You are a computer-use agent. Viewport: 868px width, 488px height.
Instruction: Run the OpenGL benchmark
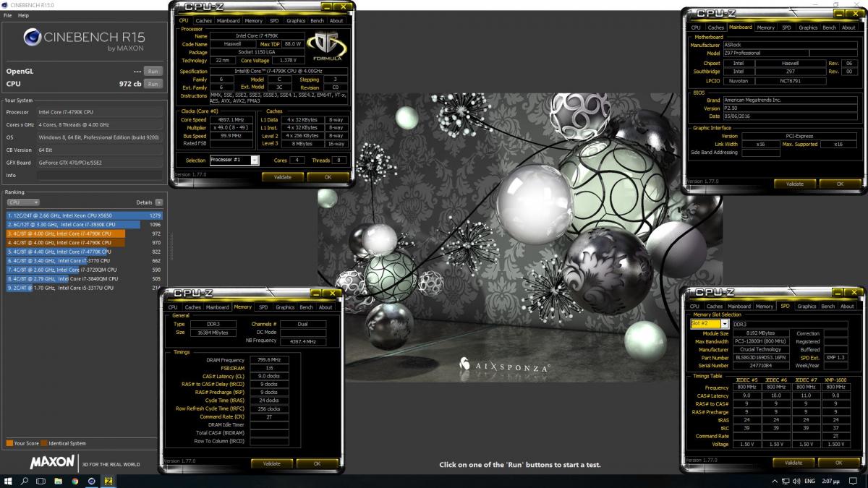pyautogui.click(x=153, y=71)
